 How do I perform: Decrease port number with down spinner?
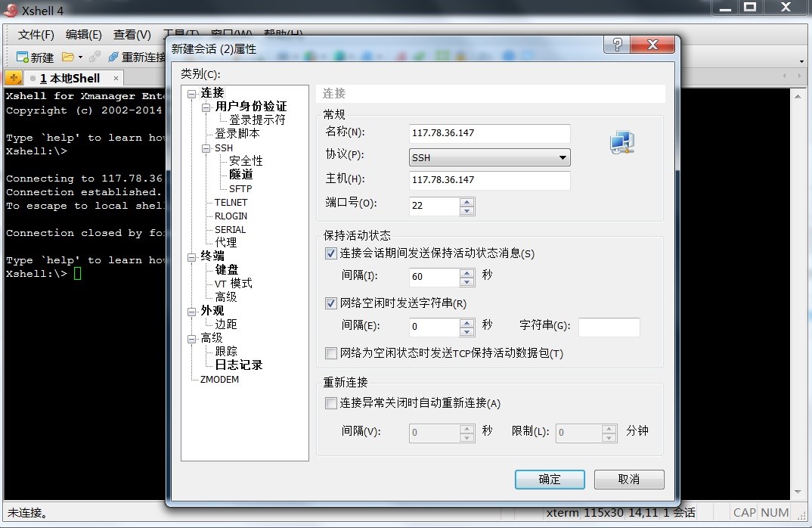466,210
